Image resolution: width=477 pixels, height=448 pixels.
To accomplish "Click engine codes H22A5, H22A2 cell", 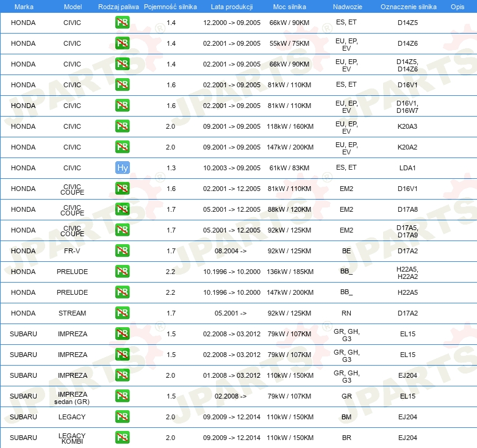I will tap(407, 273).
